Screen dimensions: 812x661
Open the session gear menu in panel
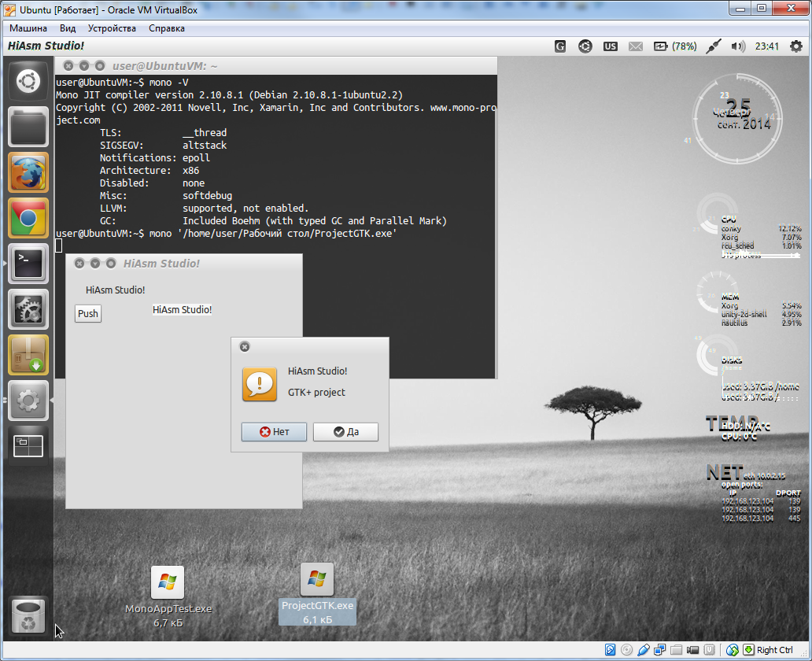(x=796, y=46)
